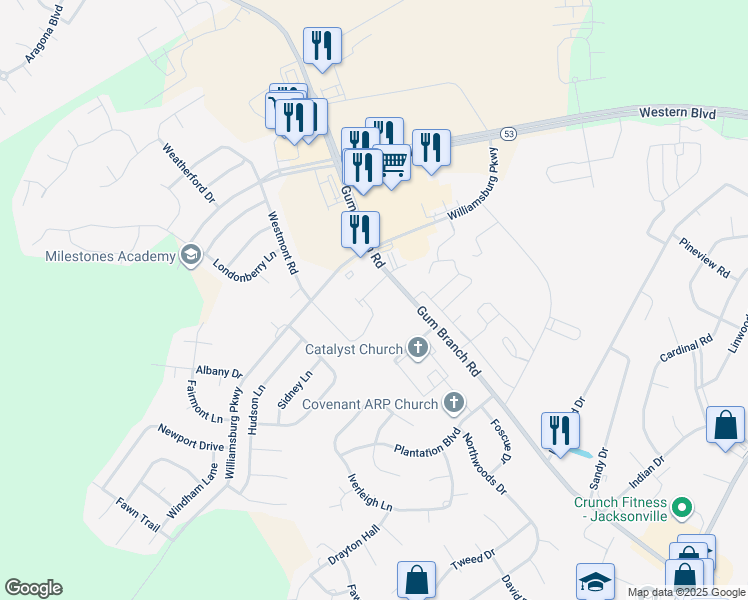
Task: Click the restaurant marker near Sandy Dr
Action: (561, 432)
